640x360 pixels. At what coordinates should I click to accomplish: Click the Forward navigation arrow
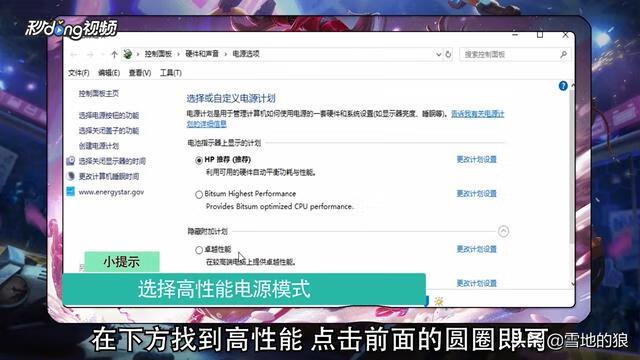click(90, 54)
